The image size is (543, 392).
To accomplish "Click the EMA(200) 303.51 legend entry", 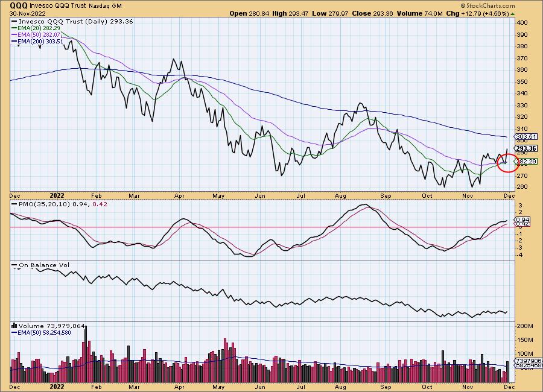I will (x=37, y=41).
